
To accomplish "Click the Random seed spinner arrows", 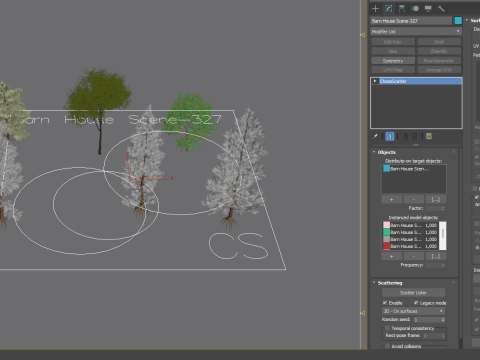I will tap(443, 320).
